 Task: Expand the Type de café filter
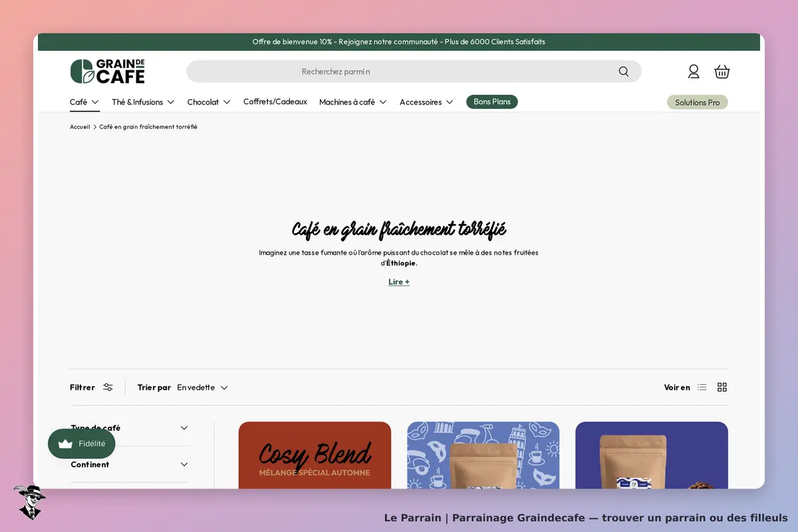130,428
